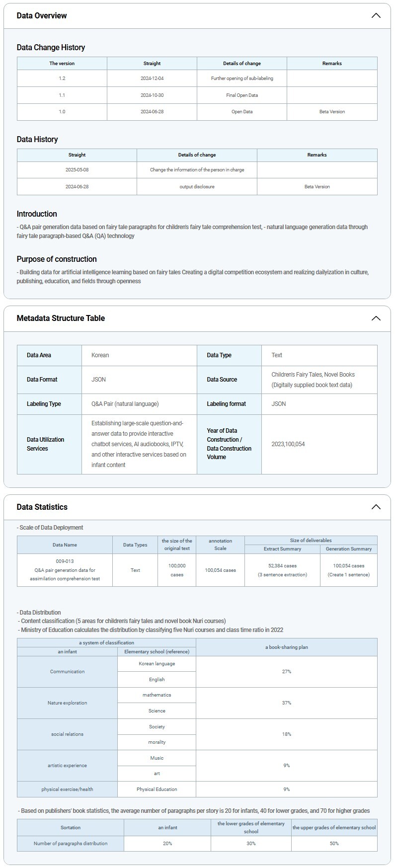Select the 52,384 cases cell
This screenshot has width=395, height=868.
[x=282, y=570]
